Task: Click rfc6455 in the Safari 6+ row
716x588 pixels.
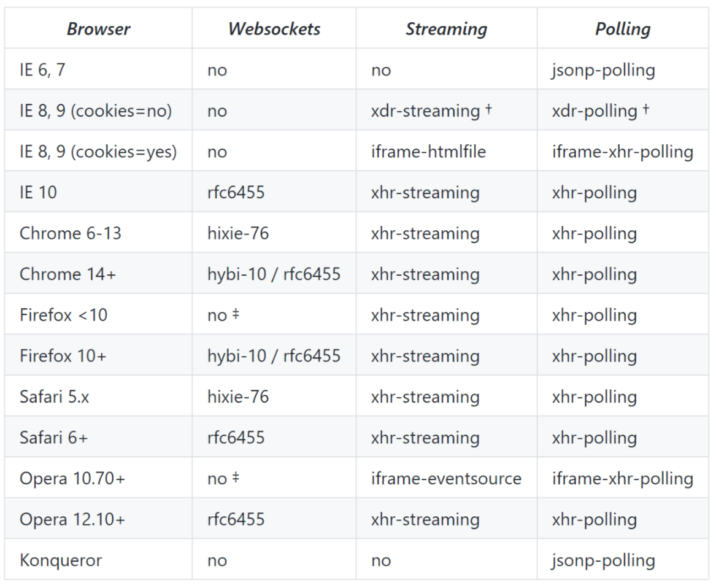Action: [x=236, y=438]
